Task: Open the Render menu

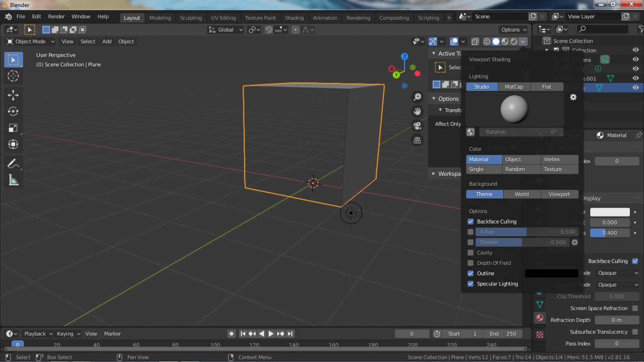Action: (x=56, y=17)
